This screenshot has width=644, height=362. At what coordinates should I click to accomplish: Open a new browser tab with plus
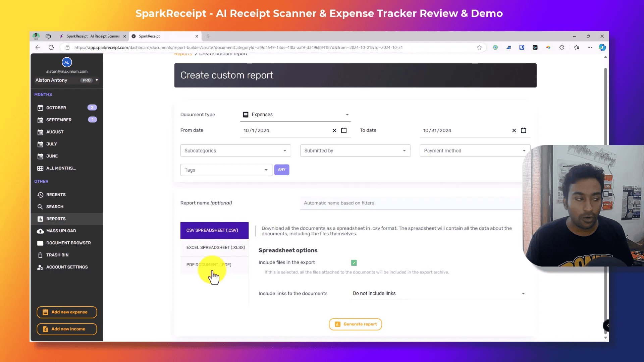pyautogui.click(x=208, y=36)
